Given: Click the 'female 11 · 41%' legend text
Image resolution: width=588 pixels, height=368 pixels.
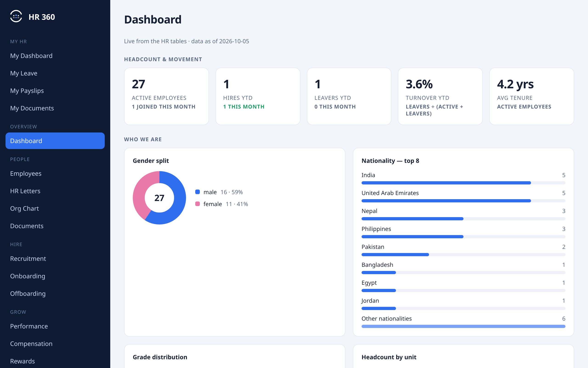Looking at the screenshot, I should tap(226, 204).
